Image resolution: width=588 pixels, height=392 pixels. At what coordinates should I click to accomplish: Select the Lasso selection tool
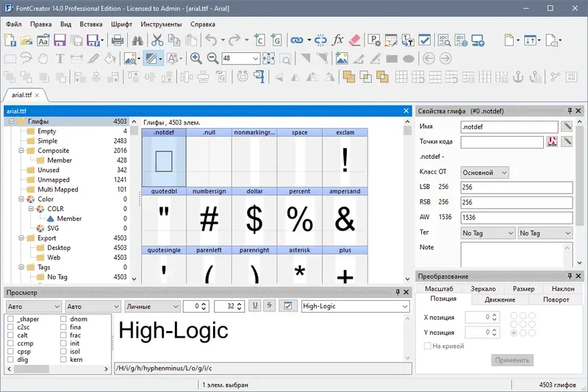[26, 59]
